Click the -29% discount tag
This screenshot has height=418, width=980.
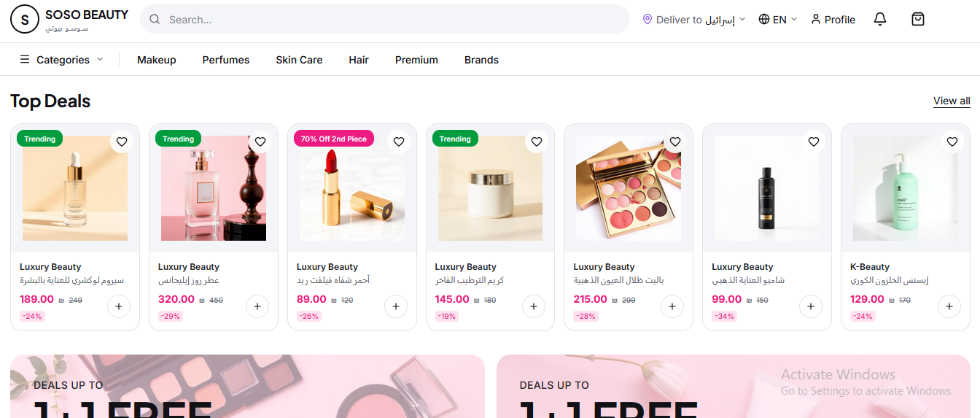tap(171, 316)
